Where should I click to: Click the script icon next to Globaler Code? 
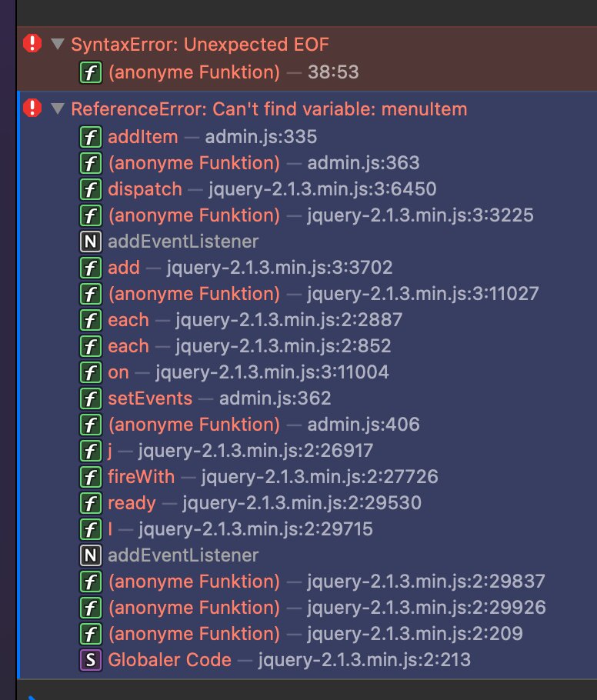coord(91,660)
